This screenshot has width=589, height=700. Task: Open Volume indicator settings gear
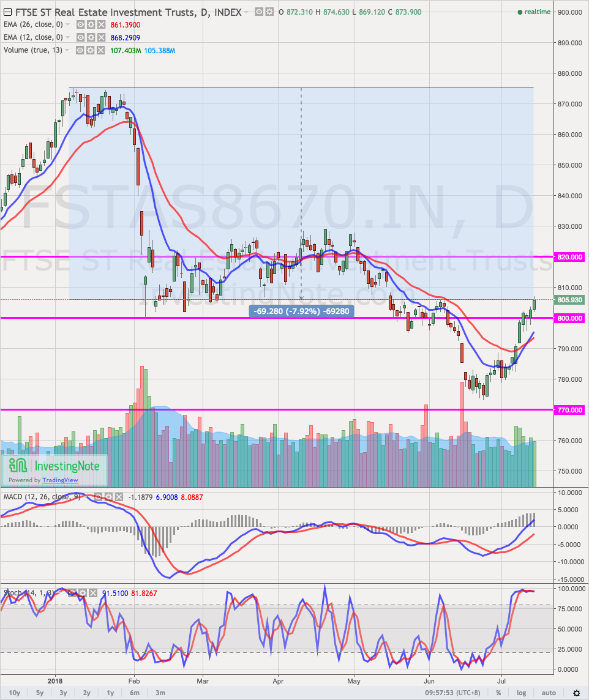click(x=89, y=50)
